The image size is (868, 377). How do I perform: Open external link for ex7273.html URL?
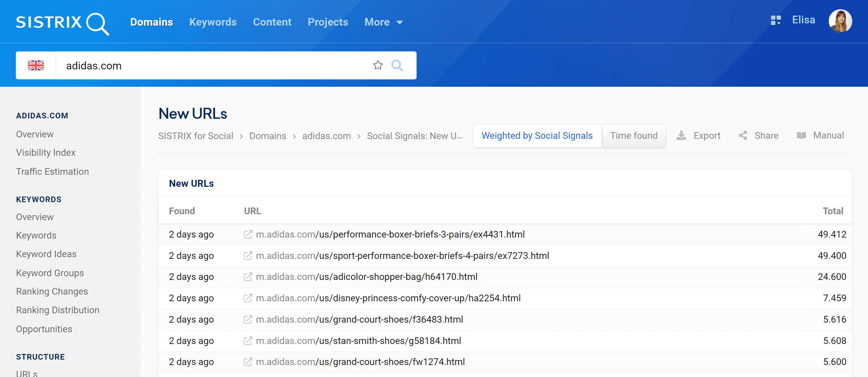point(248,256)
